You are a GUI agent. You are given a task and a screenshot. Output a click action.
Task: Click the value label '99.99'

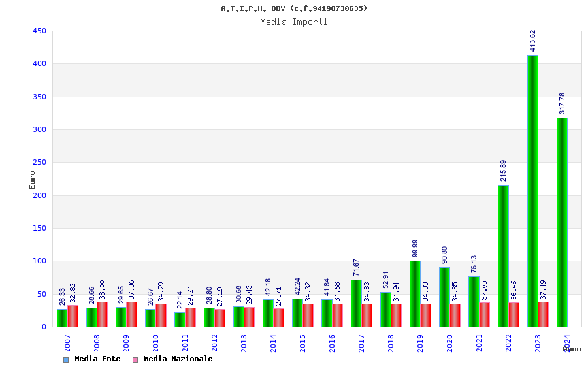point(415,249)
